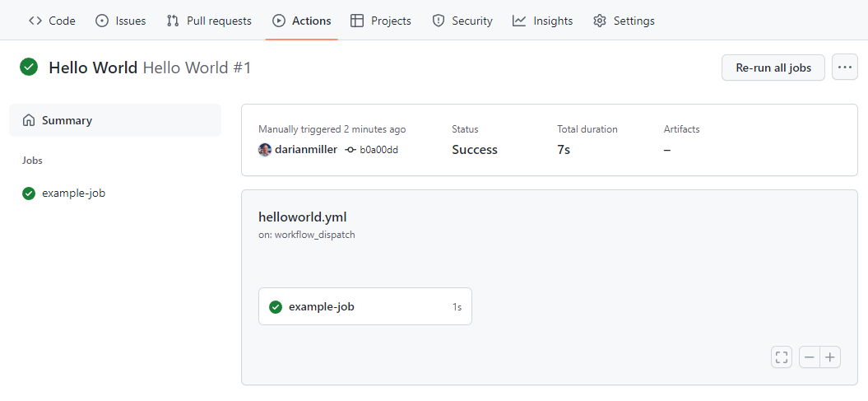Image resolution: width=868 pixels, height=401 pixels.
Task: Click the example-job card in workflow graph
Action: pos(365,306)
